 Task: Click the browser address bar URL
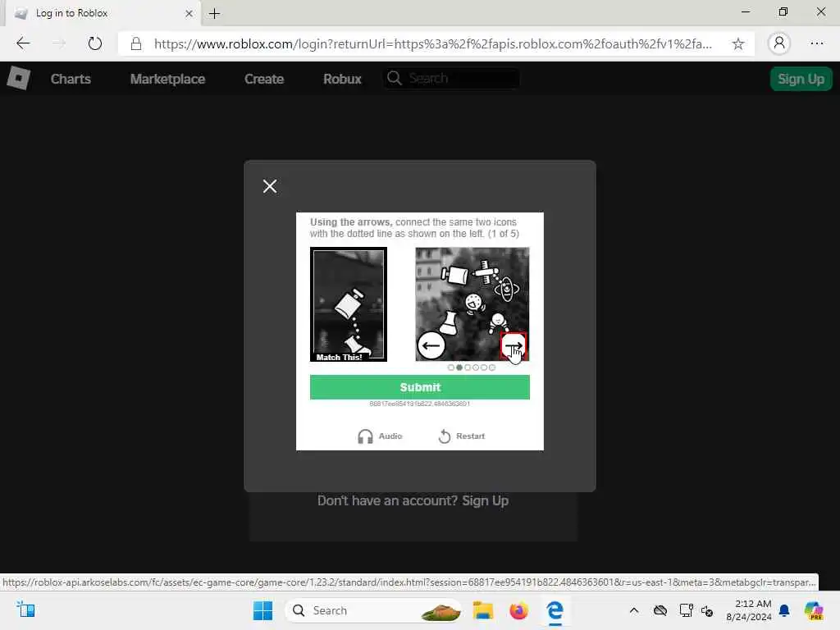(433, 43)
